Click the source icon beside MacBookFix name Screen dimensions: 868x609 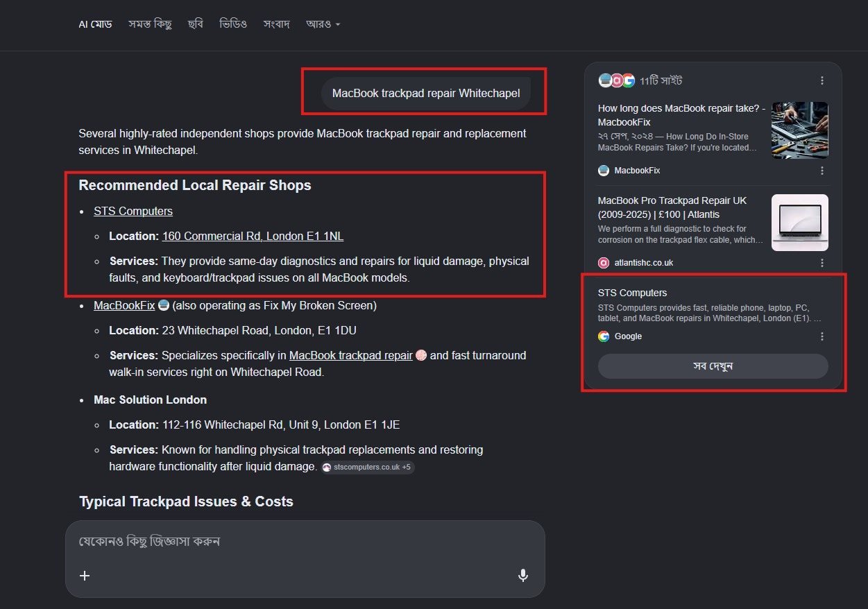click(164, 305)
